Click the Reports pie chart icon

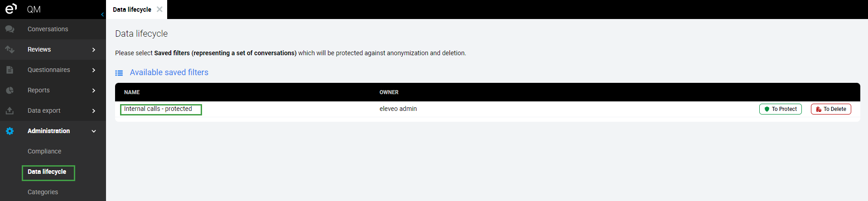10,90
